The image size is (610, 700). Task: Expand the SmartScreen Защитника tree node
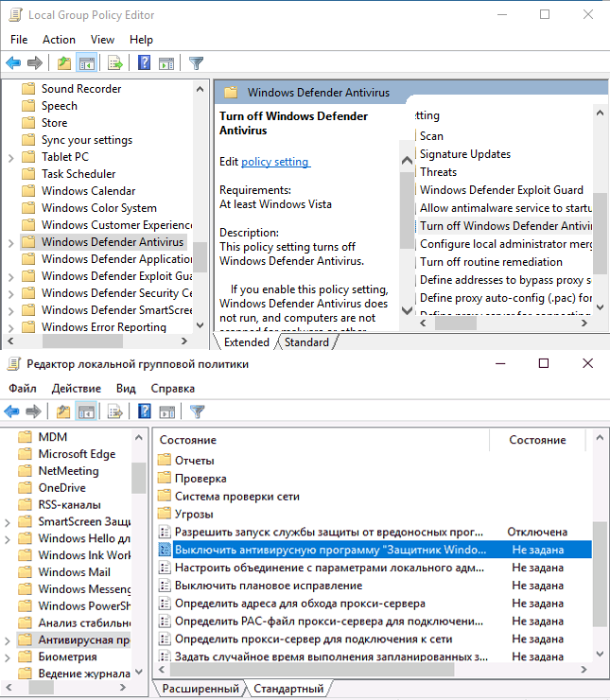[x=8, y=522]
